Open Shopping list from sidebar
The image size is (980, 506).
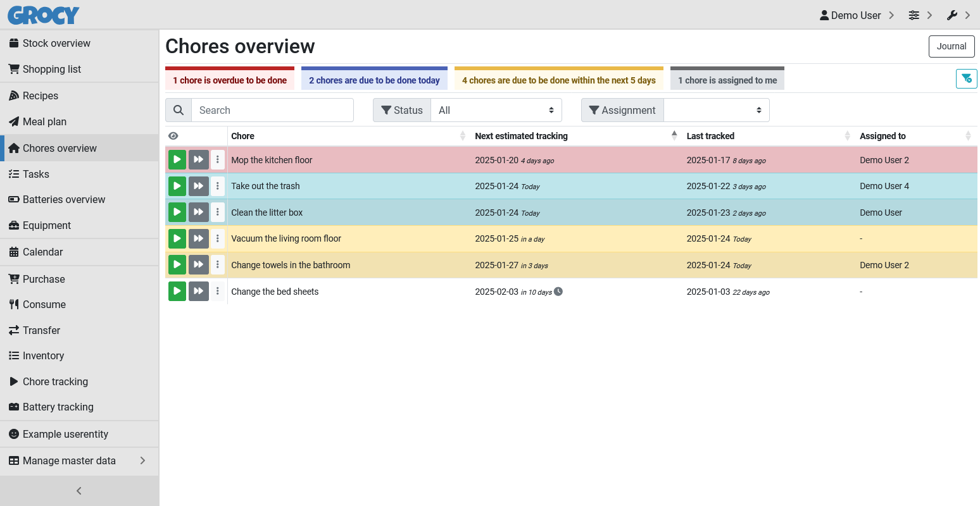[52, 69]
